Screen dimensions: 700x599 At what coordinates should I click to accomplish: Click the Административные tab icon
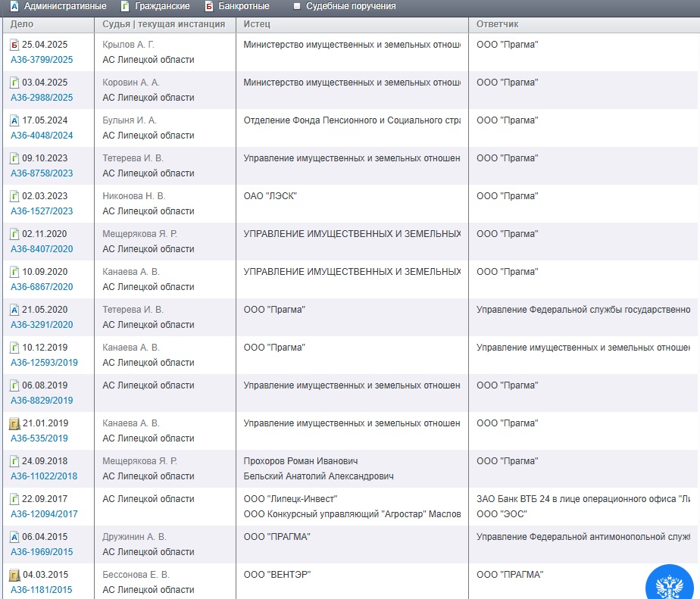[x=14, y=6]
